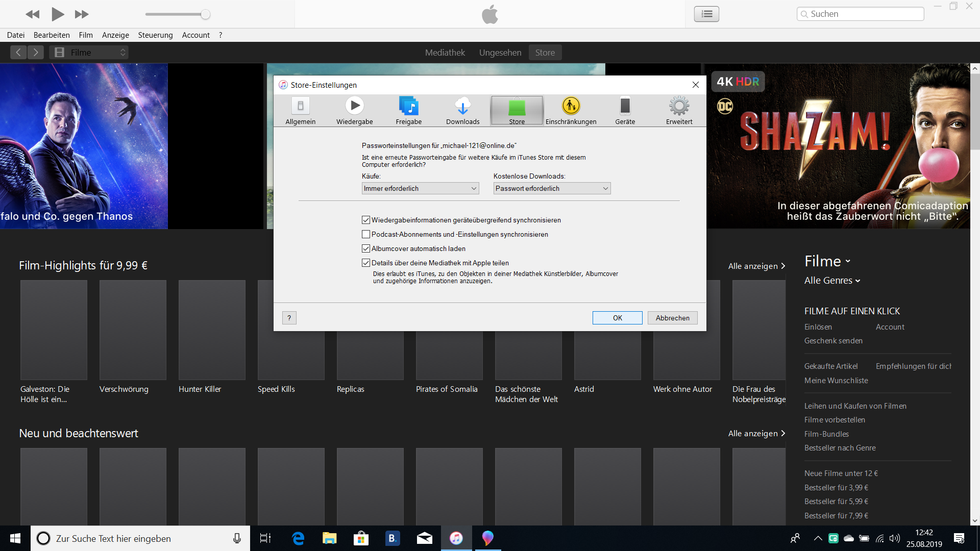Open the Allgemein preferences pane
The height and width of the screenshot is (551, 980).
300,110
